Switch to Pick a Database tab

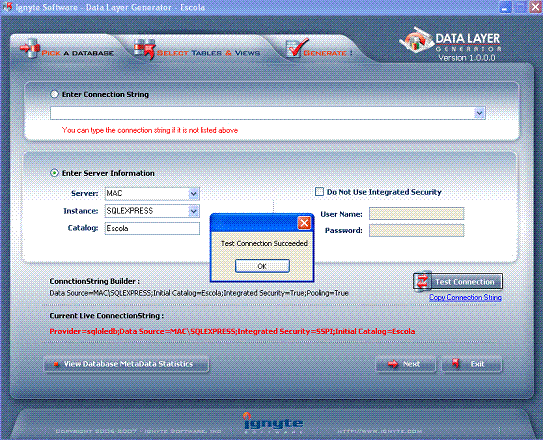pyautogui.click(x=67, y=49)
